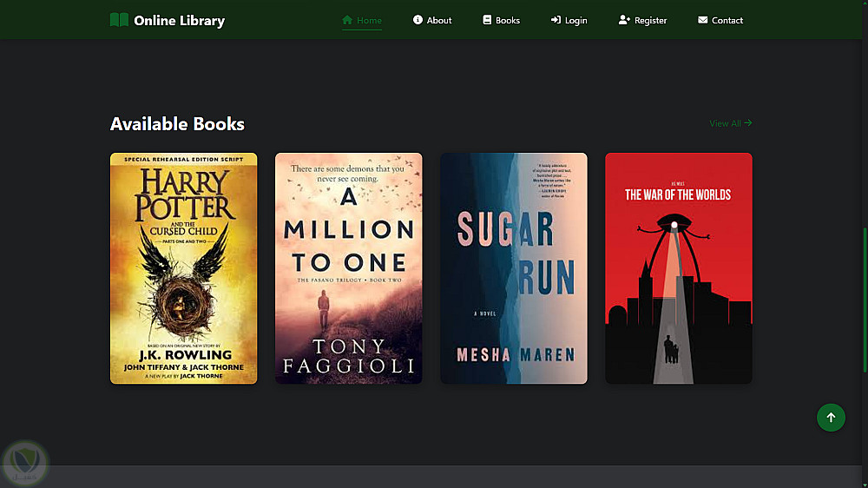Click the Available Books heading
Screen dimensions: 868x488
tap(177, 123)
